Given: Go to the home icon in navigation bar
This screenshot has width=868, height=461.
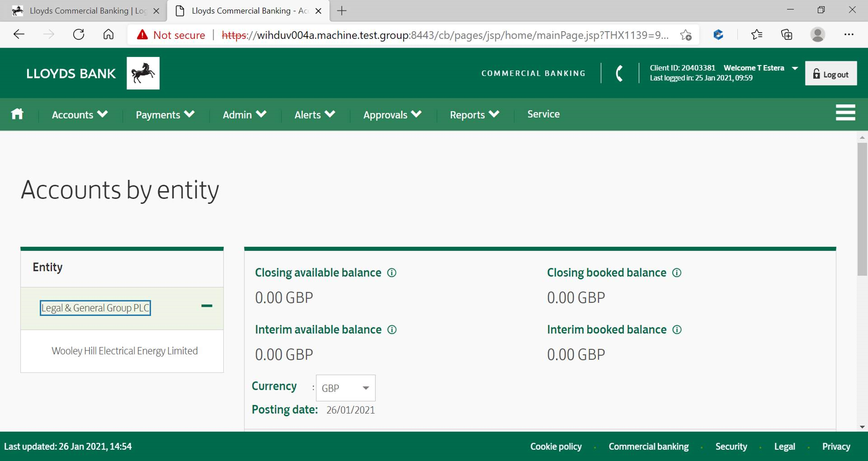Looking at the screenshot, I should tap(17, 114).
